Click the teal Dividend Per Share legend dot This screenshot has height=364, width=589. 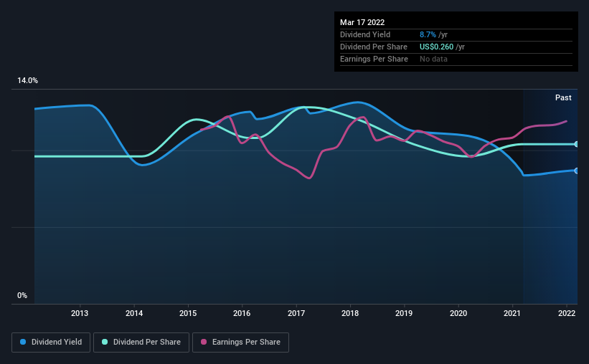click(105, 342)
